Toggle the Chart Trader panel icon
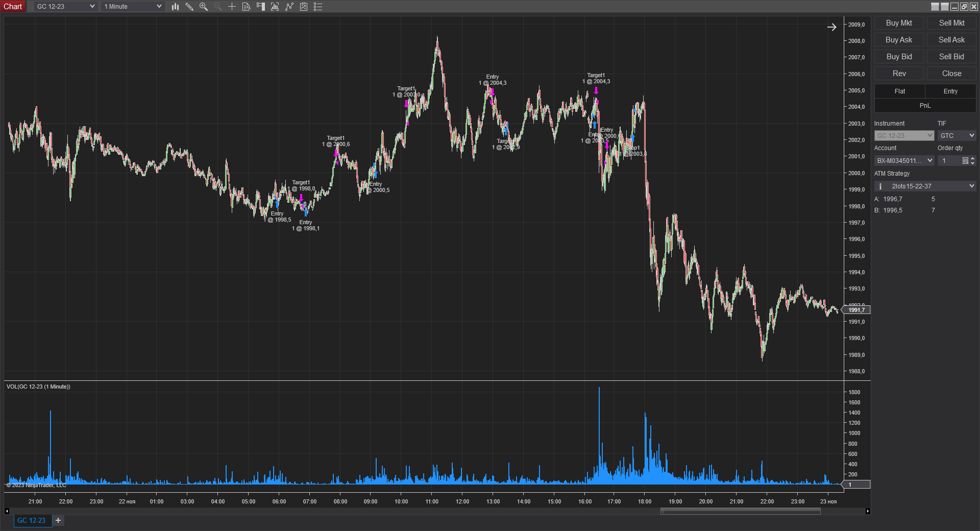Screen dimensions: 980x531 [261, 7]
